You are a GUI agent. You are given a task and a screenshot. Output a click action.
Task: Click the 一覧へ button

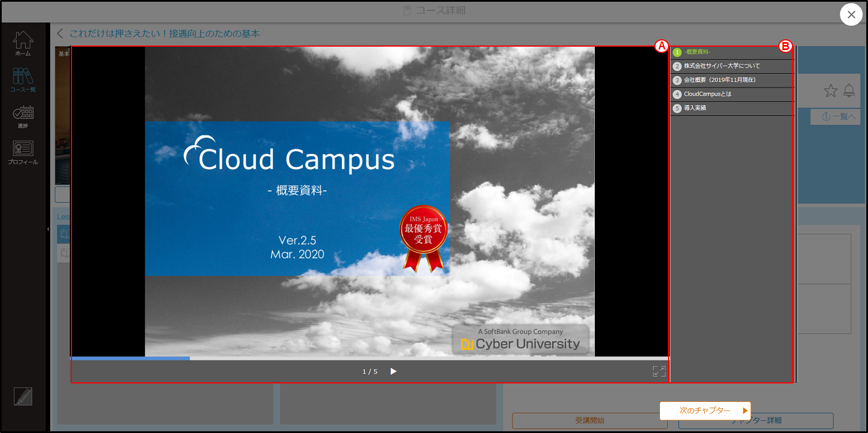[x=835, y=117]
